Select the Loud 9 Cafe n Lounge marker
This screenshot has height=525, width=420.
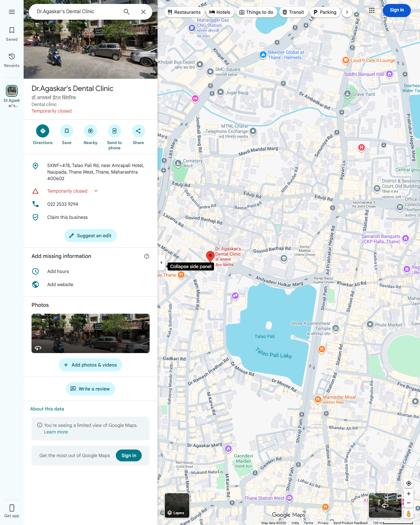pyautogui.click(x=346, y=60)
